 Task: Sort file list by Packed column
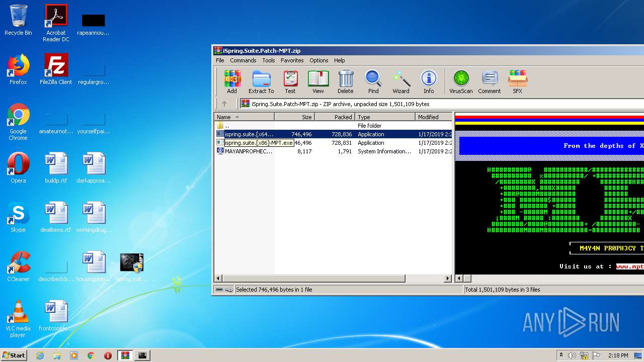click(335, 117)
